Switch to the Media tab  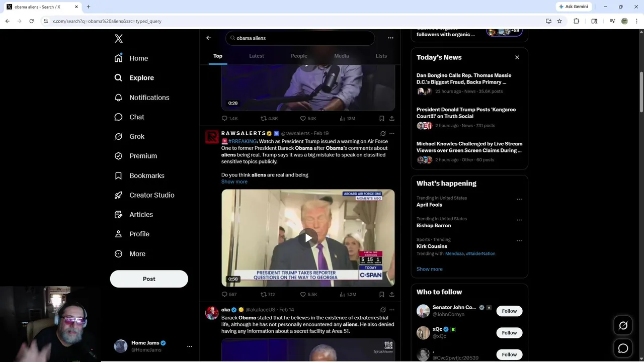[x=342, y=56]
